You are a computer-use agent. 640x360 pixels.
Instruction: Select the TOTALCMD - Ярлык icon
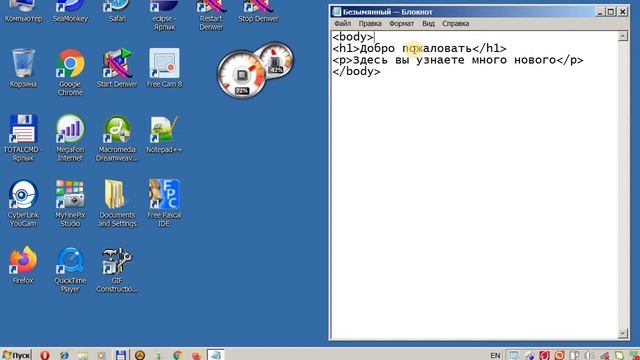pos(23,138)
